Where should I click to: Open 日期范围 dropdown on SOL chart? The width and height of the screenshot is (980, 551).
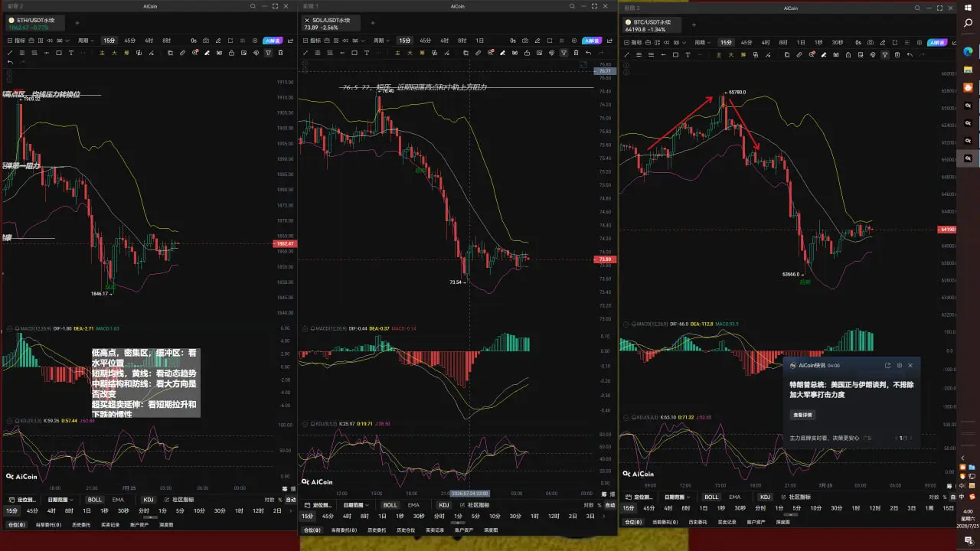[355, 505]
